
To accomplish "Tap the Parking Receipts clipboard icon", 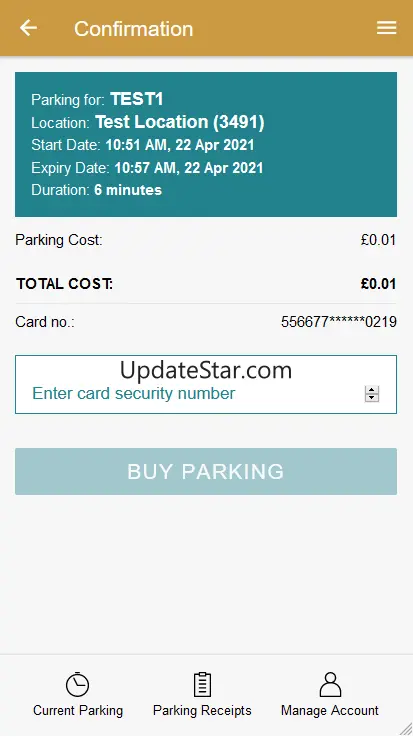I will pyautogui.click(x=203, y=685).
